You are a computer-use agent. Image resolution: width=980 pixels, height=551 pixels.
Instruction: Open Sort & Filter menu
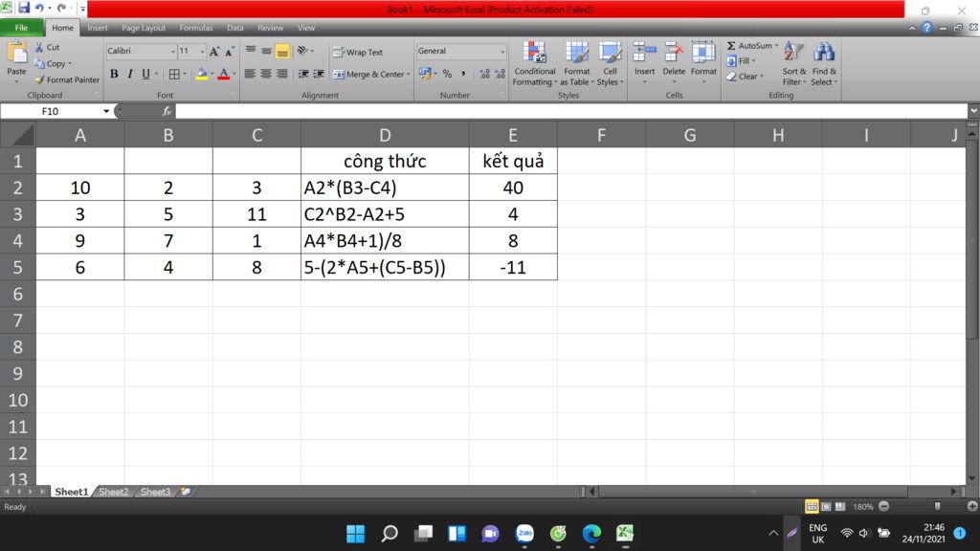pos(793,64)
